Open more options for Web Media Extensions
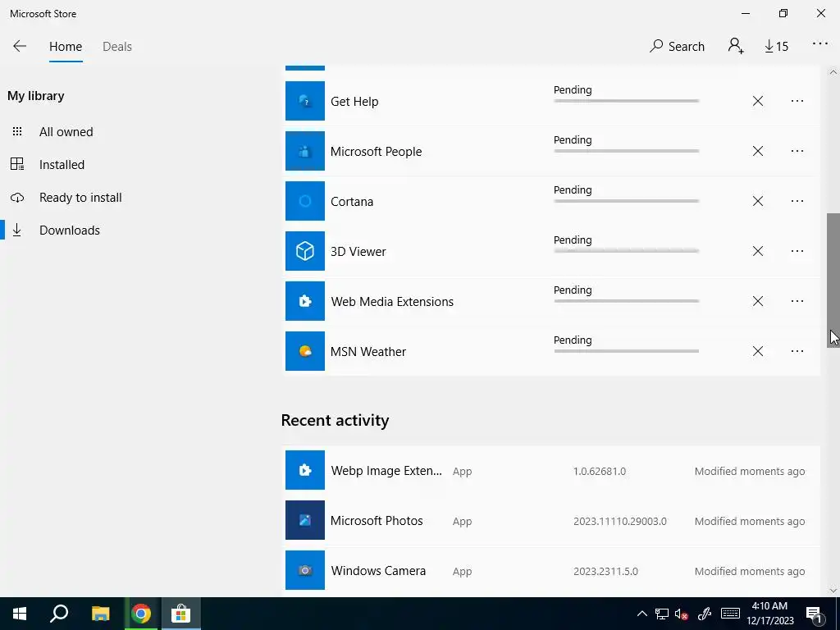The image size is (840, 630). click(797, 301)
